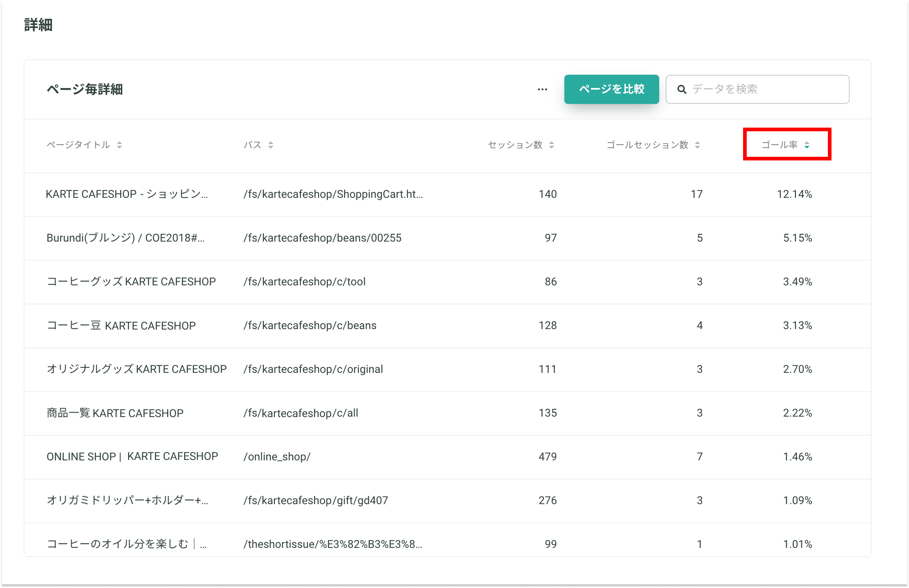Click the /online_shop/ path cell

(x=277, y=457)
